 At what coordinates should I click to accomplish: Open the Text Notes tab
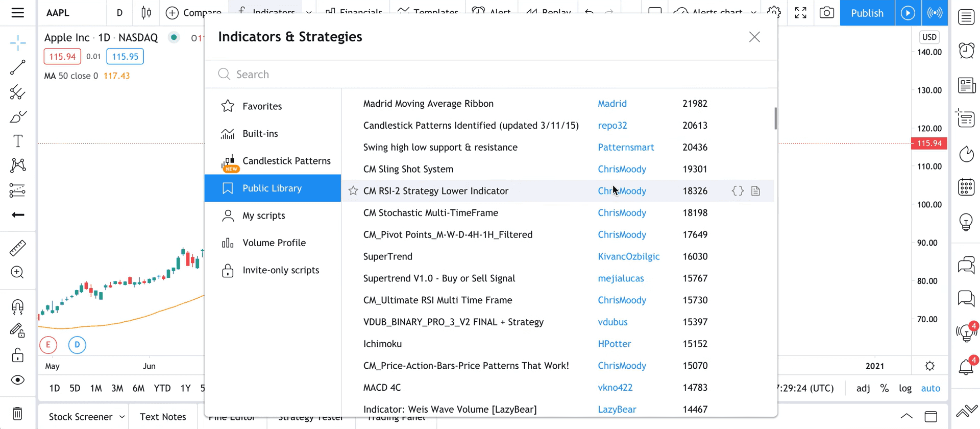163,417
